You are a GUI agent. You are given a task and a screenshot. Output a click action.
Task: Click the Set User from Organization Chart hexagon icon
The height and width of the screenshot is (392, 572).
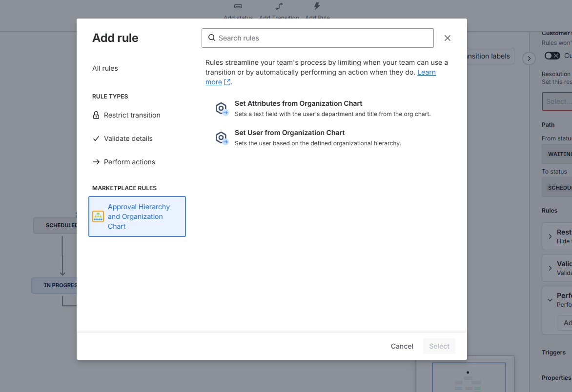coord(221,138)
